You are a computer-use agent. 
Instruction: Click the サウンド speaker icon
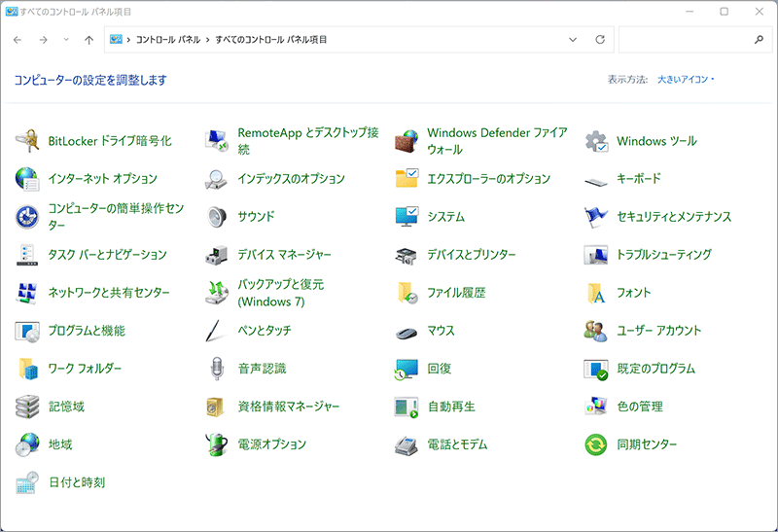(x=217, y=217)
